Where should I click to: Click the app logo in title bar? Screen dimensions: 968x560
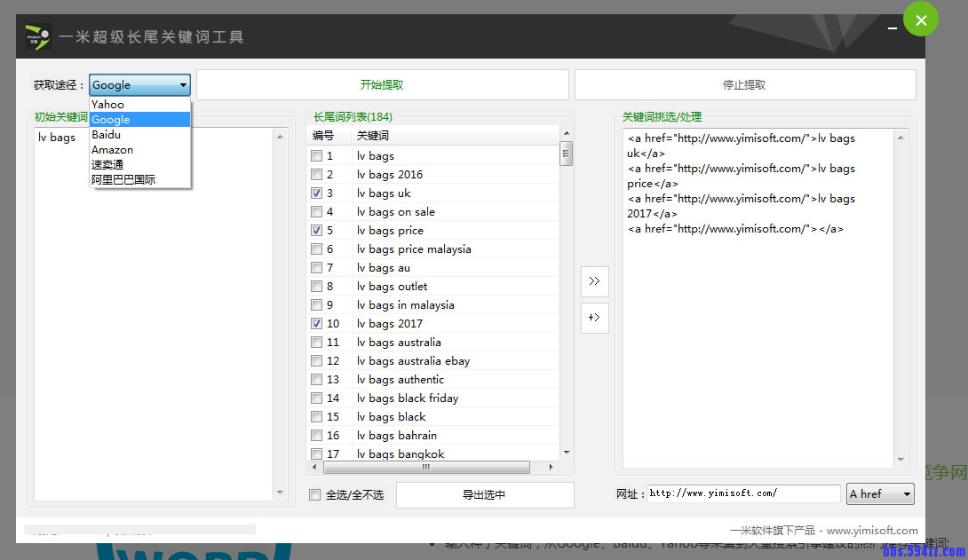click(x=38, y=36)
